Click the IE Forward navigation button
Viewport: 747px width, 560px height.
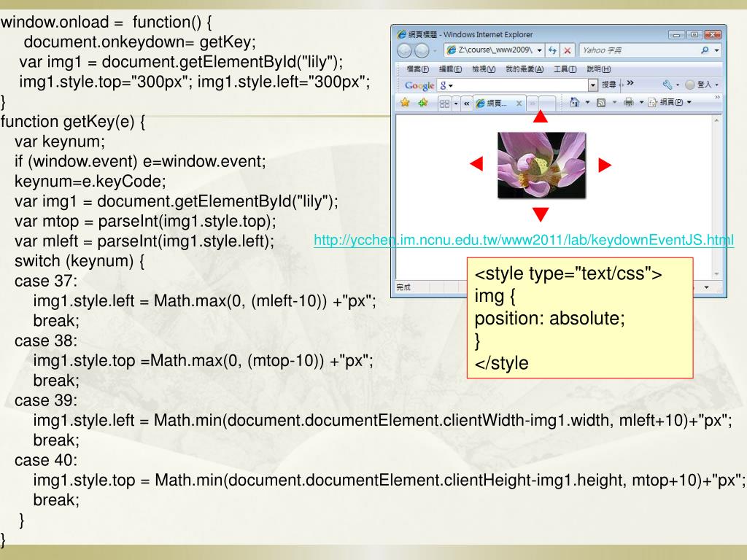[x=421, y=50]
